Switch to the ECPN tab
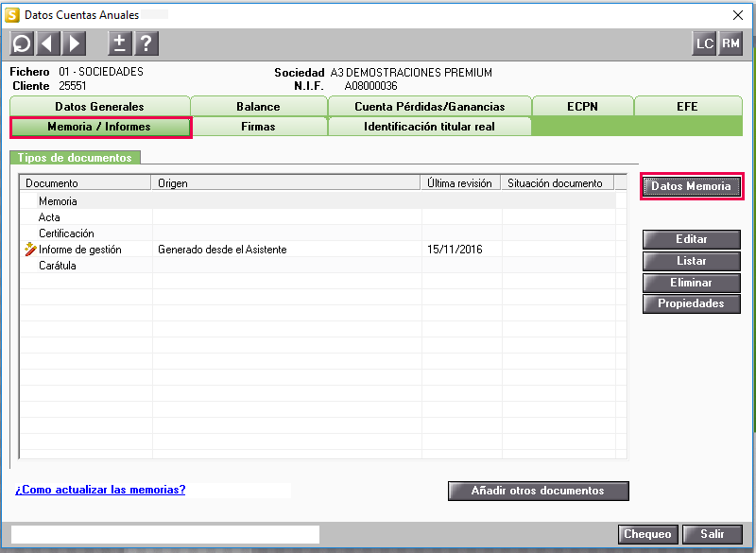 tap(582, 107)
